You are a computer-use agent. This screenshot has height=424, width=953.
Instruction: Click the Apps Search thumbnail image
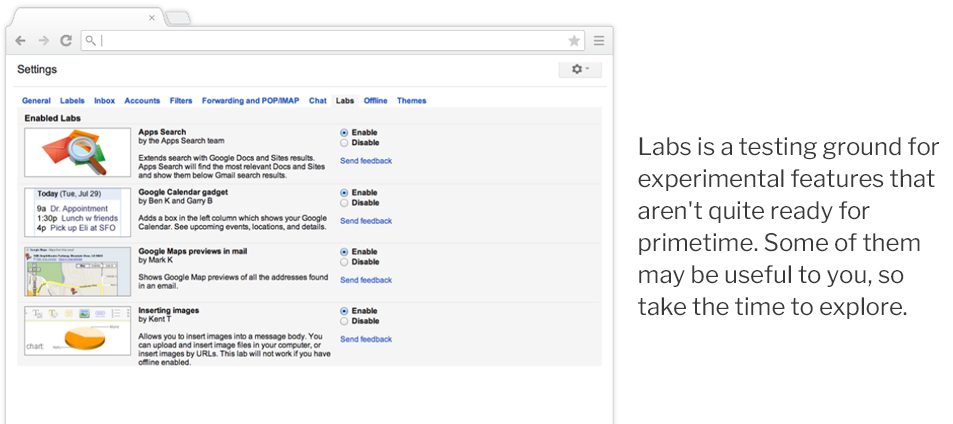coord(78,152)
